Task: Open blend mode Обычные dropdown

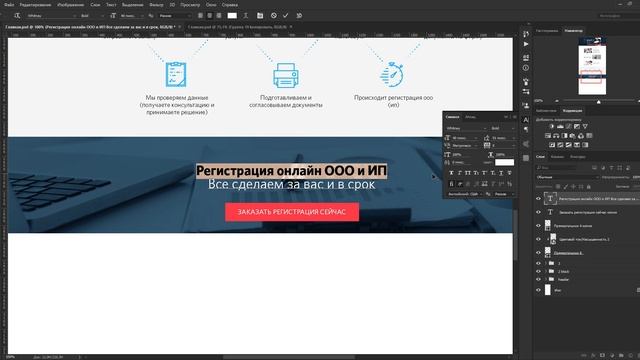Action: coord(567,177)
